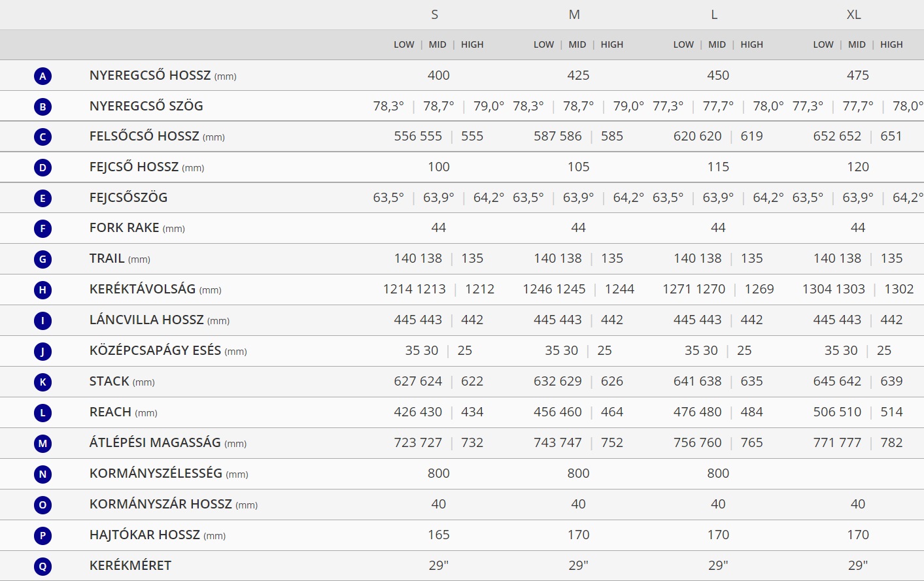This screenshot has height=581, width=924.
Task: Click the KORMÁNYSZÁR HOSSZ row label
Action: [174, 504]
